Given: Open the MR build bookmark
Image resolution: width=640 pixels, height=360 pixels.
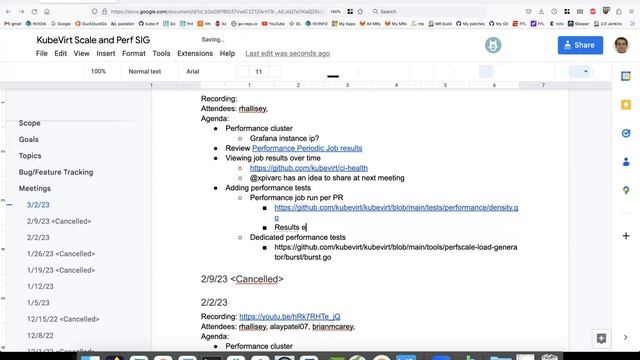Looking at the screenshot, I should click(440, 24).
